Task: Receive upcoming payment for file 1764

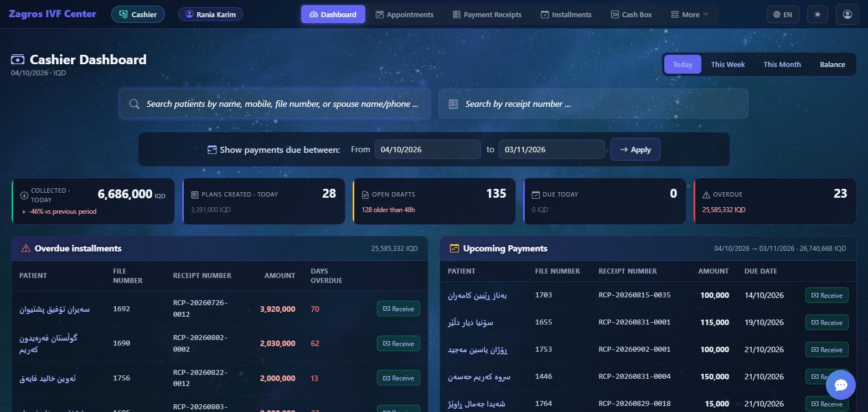Action: 827,404
